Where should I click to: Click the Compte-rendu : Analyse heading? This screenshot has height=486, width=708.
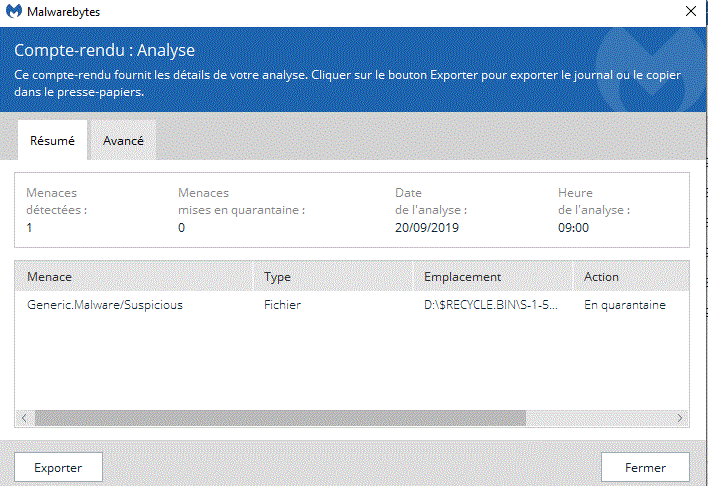104,50
